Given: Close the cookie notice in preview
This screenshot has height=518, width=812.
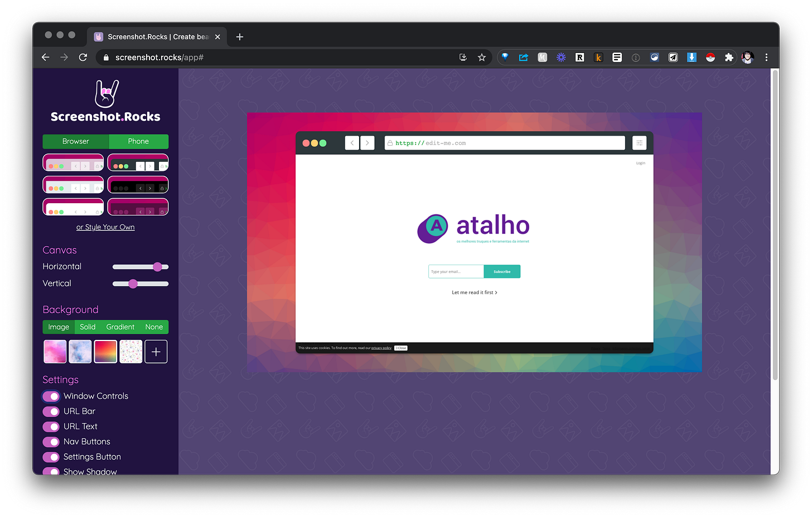Looking at the screenshot, I should coord(401,348).
